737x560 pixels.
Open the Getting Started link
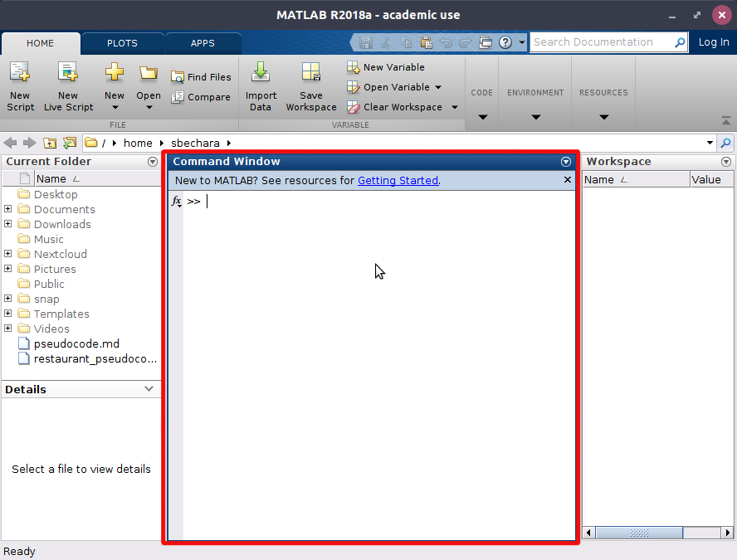coord(398,180)
